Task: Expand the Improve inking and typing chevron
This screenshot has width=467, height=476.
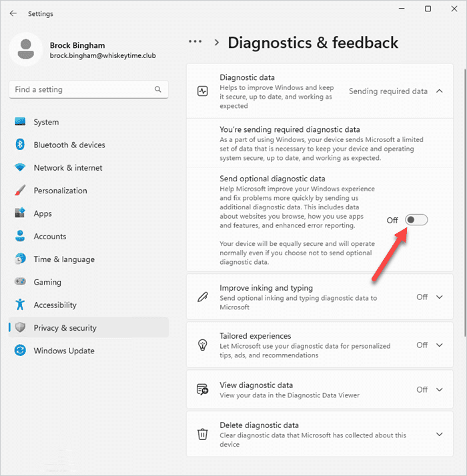Action: point(440,297)
